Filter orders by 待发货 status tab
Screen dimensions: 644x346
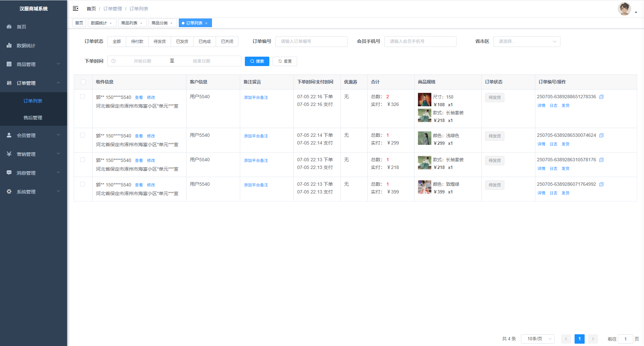(160, 42)
